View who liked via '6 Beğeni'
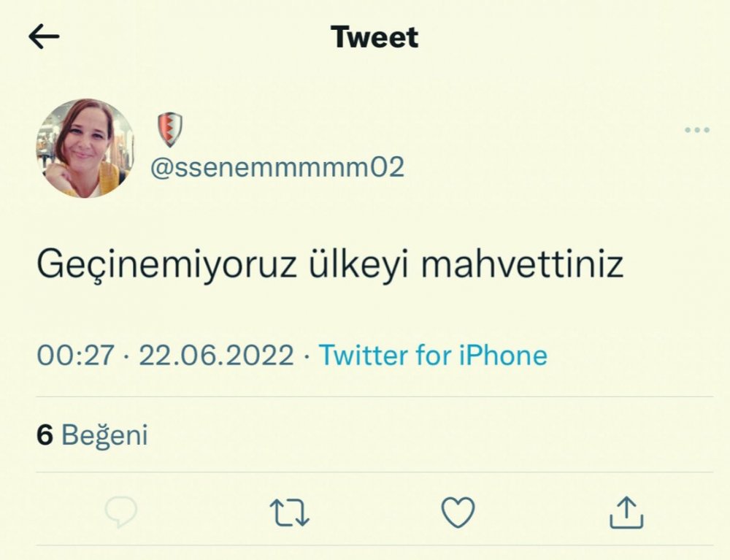Image resolution: width=730 pixels, height=560 pixels. [x=92, y=435]
